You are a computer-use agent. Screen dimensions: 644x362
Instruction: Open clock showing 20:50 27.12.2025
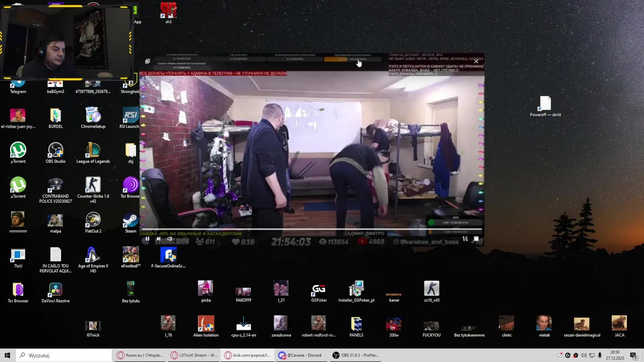(x=615, y=355)
